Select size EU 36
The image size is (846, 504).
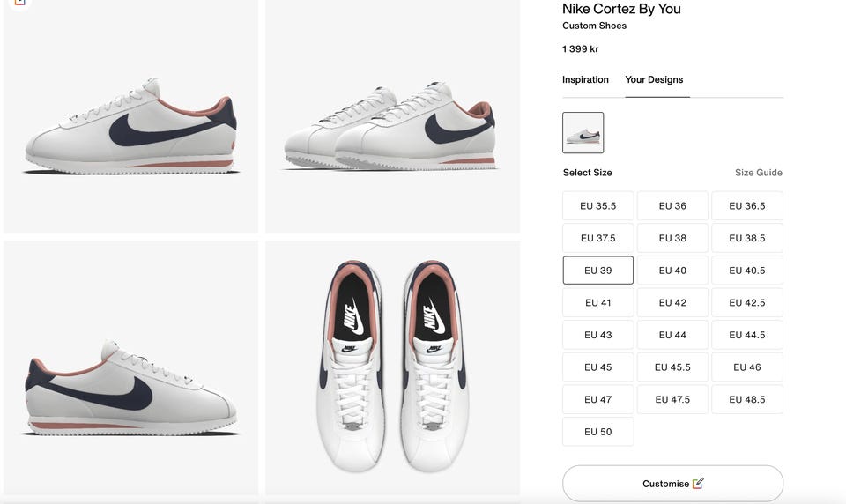click(x=672, y=205)
